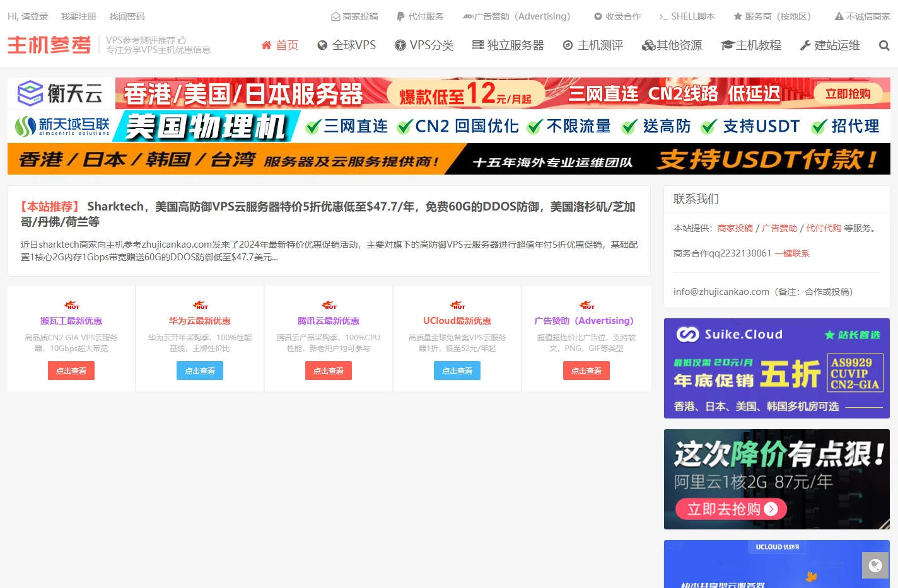Screen dimensions: 898x588
Task: Click the HOT icon above UCloud最新优惠
Action: (458, 305)
